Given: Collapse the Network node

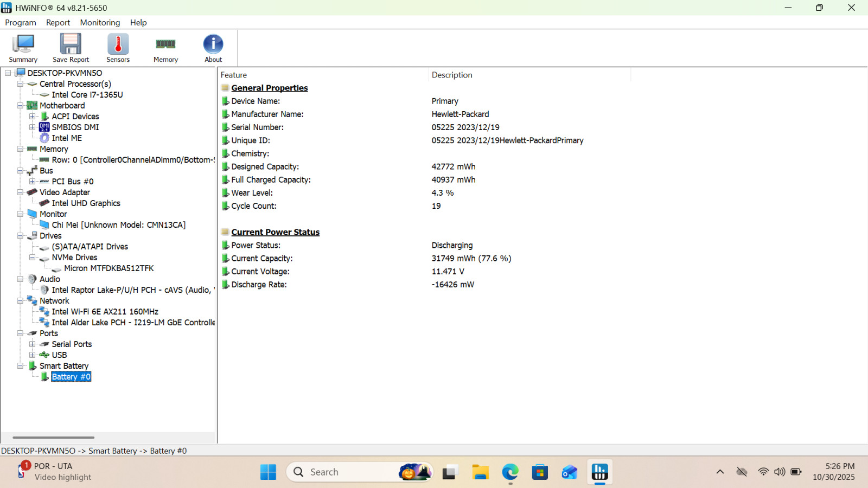Looking at the screenshot, I should click(x=20, y=301).
